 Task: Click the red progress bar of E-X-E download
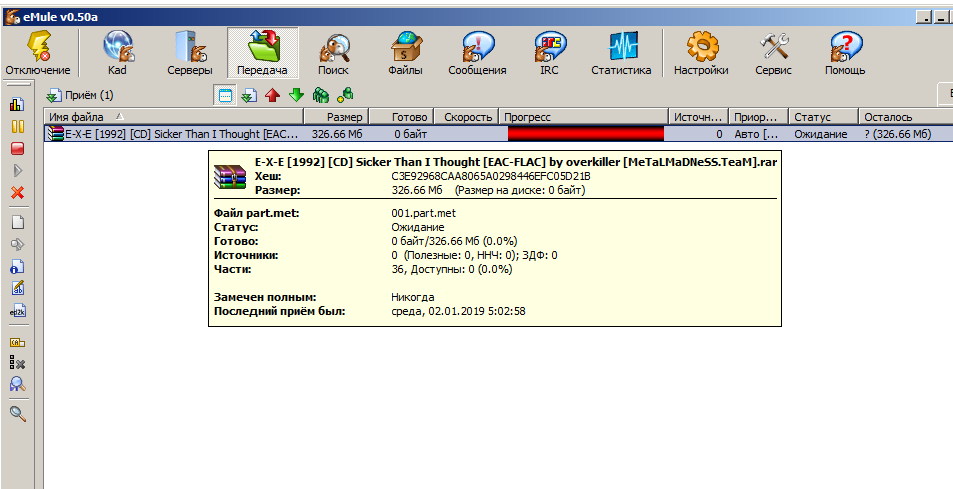point(586,134)
